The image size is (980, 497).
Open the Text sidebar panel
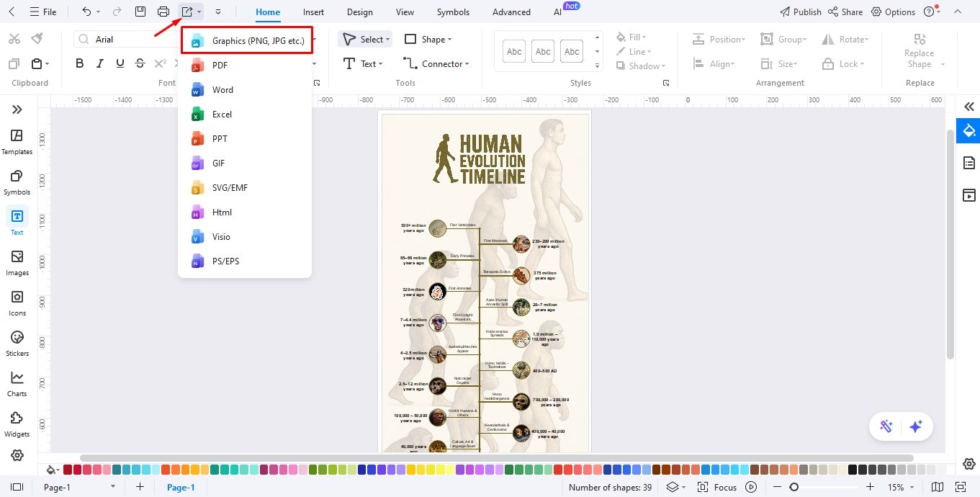click(17, 222)
